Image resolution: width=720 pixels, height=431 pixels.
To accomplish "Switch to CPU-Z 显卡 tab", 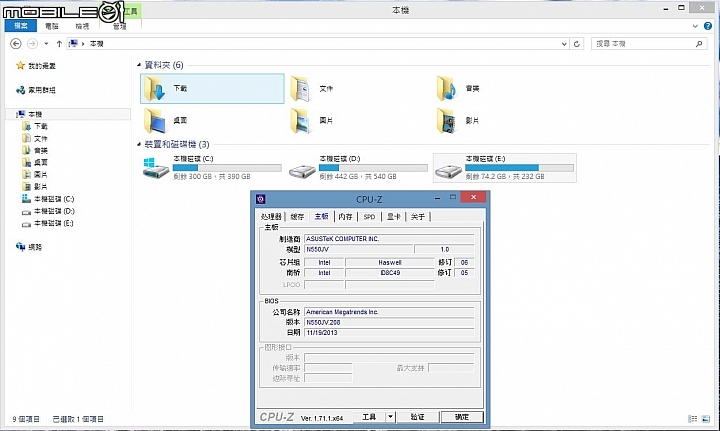I will point(394,217).
